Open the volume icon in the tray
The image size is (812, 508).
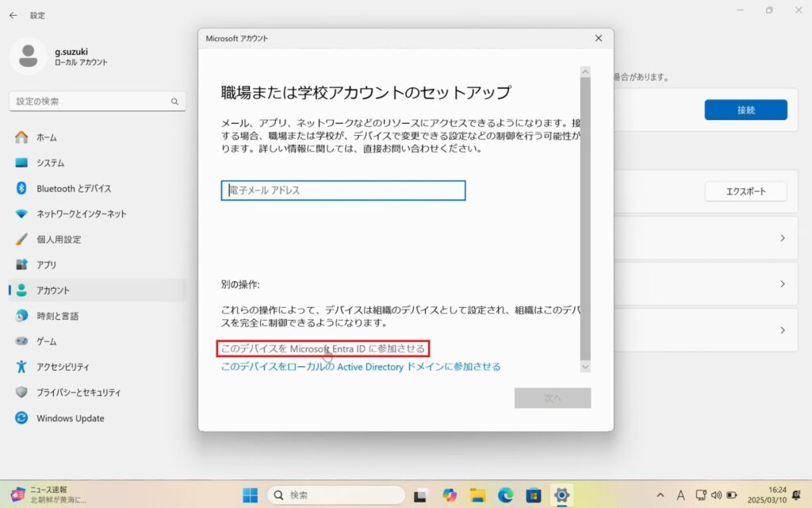(x=716, y=495)
